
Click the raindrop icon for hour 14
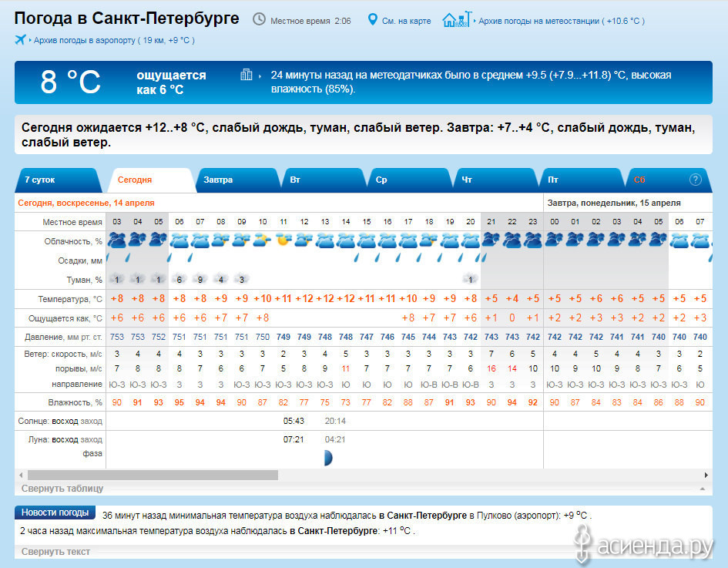click(357, 258)
